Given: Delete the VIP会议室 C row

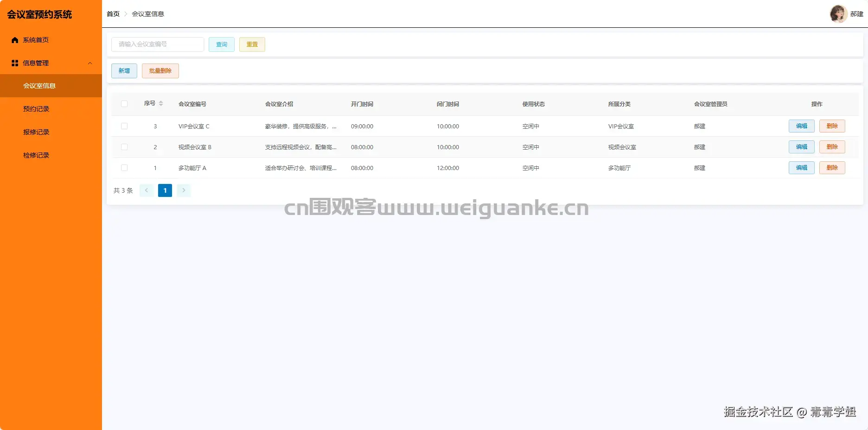Looking at the screenshot, I should pos(832,126).
